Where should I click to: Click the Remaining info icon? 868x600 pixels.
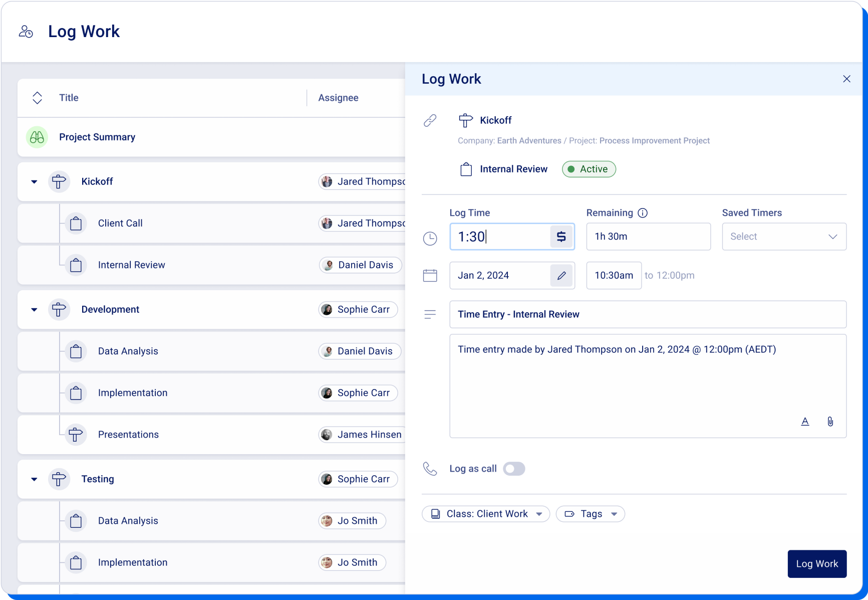(x=643, y=213)
